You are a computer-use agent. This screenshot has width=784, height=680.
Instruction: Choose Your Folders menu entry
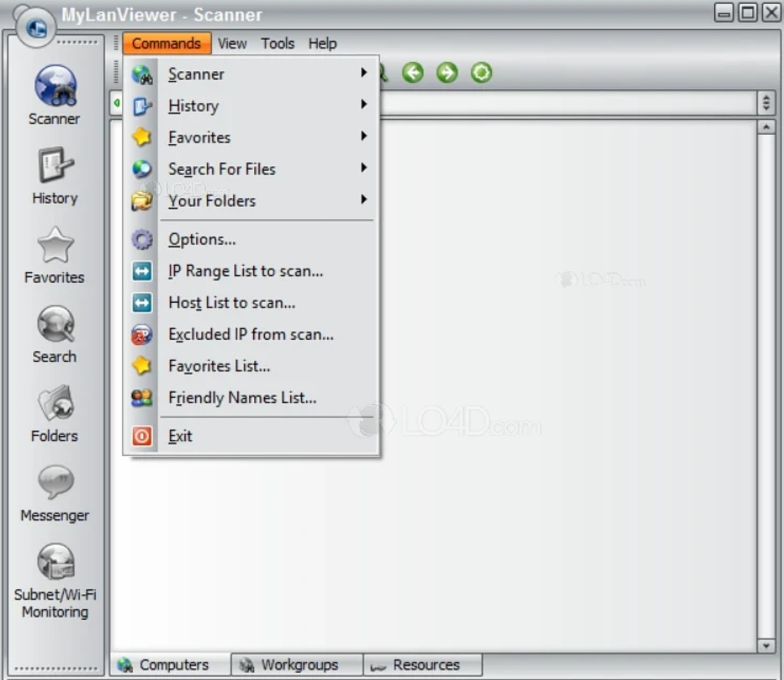click(x=251, y=201)
